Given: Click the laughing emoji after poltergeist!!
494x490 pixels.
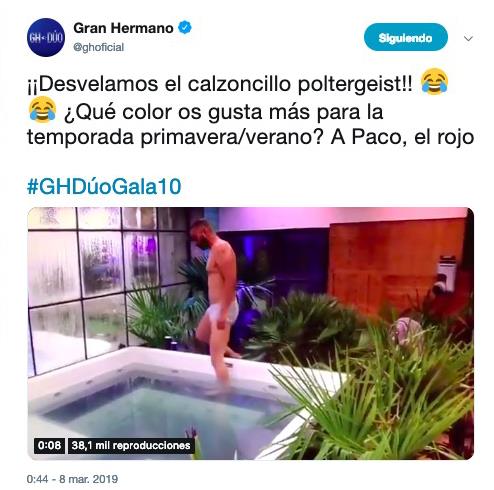Looking at the screenshot, I should coord(434,82).
